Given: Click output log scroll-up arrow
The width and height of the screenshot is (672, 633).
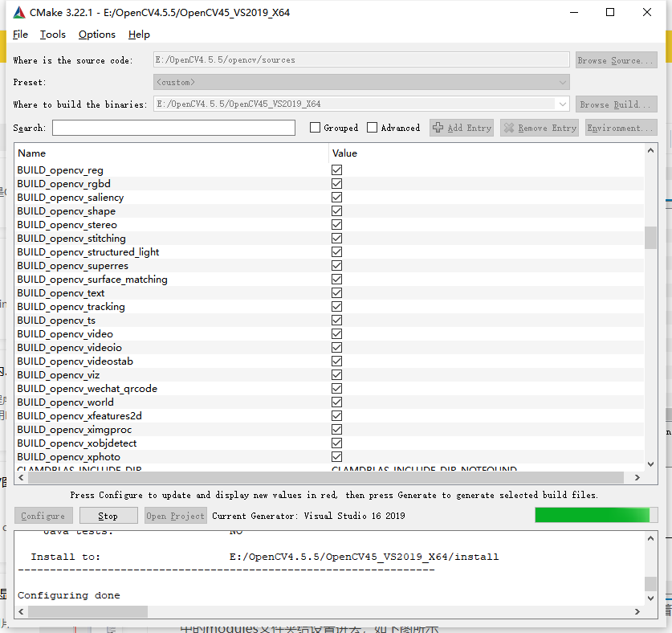Looking at the screenshot, I should (650, 538).
